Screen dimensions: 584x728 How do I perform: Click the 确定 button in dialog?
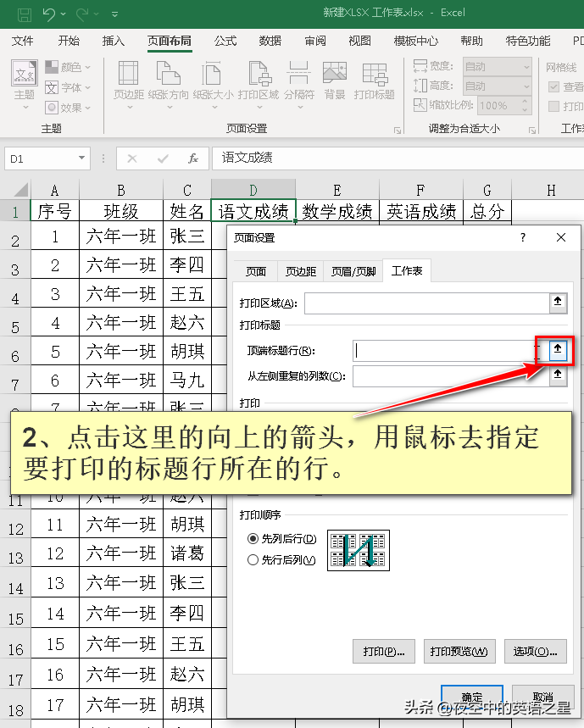(x=472, y=697)
